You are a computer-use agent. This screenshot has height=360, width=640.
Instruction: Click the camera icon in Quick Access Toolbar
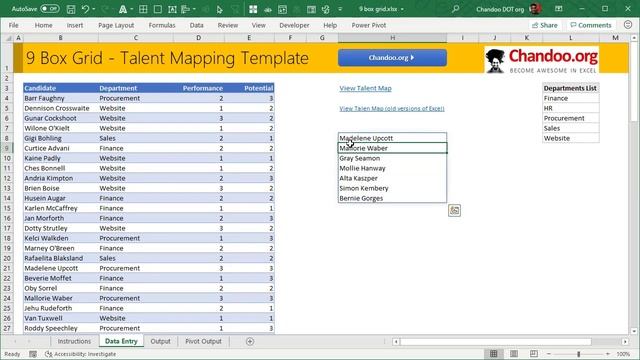tap(268, 9)
